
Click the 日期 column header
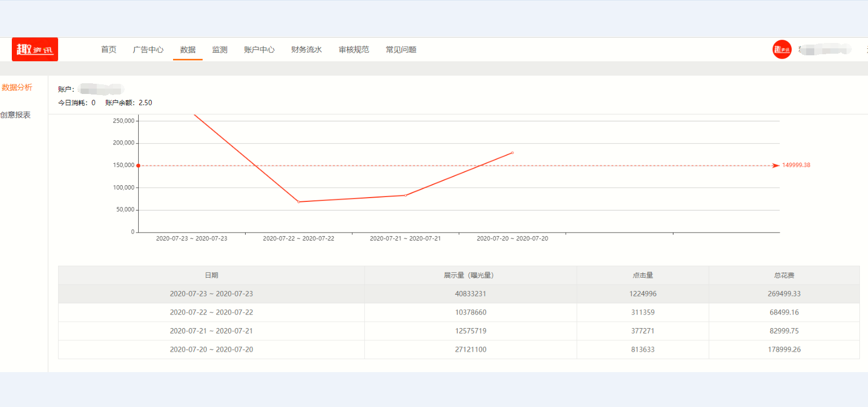point(211,275)
